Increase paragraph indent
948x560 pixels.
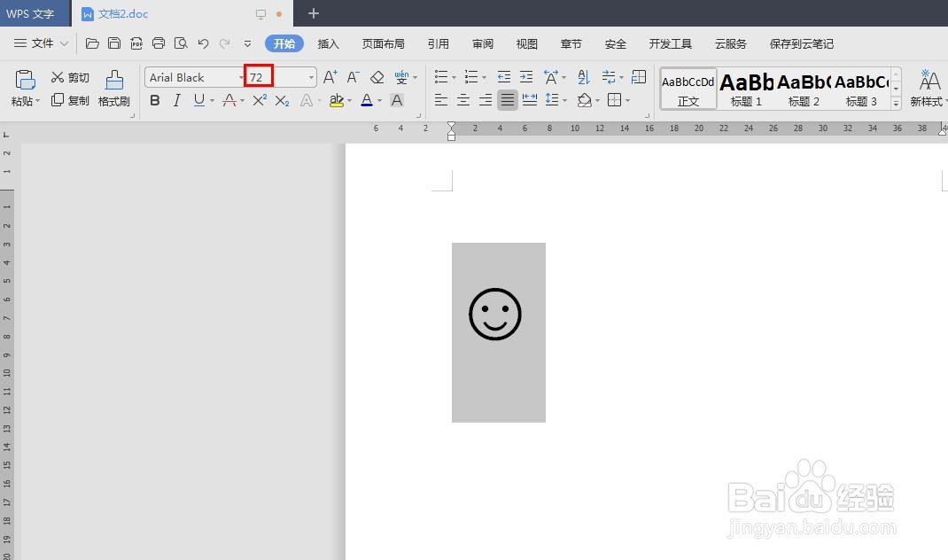pyautogui.click(x=526, y=77)
